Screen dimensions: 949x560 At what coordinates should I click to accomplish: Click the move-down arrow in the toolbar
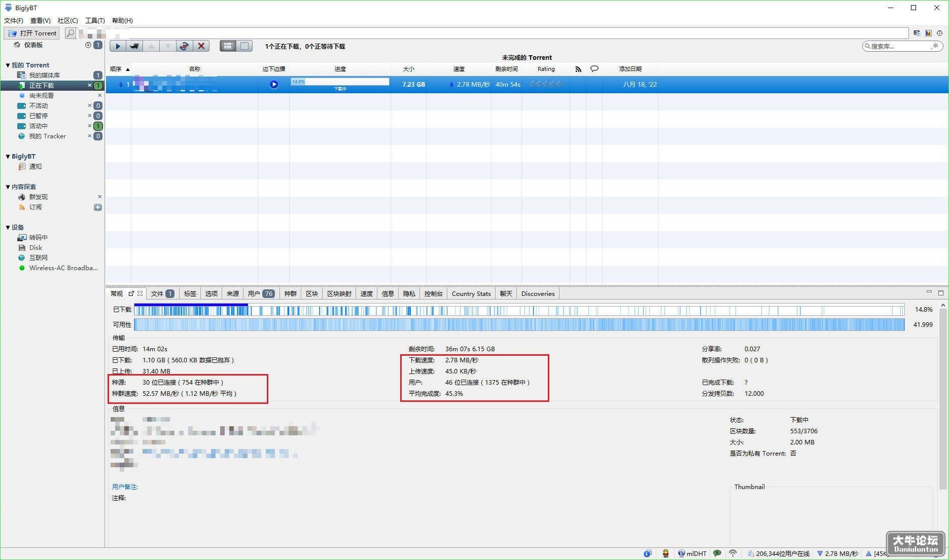[168, 46]
